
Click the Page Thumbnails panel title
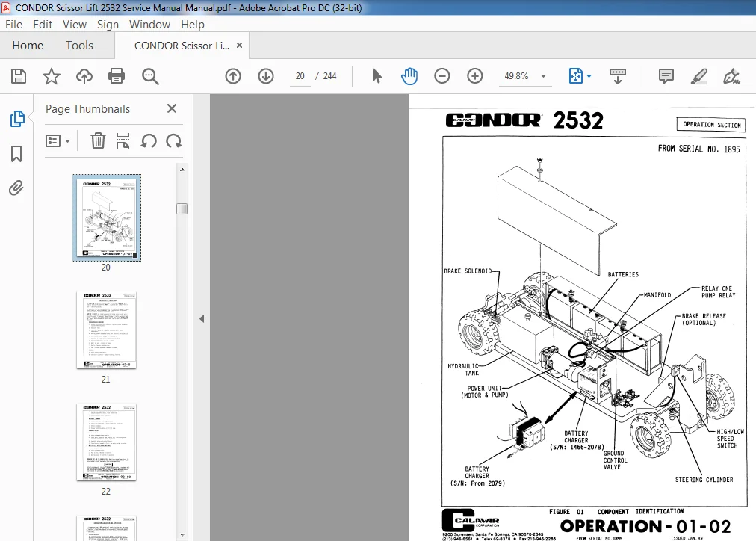coord(87,109)
